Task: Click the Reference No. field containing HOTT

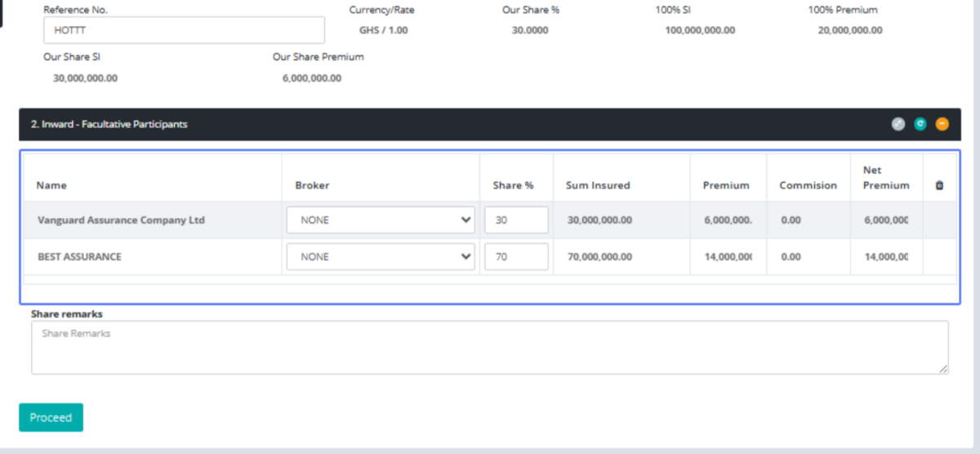Action: click(184, 30)
